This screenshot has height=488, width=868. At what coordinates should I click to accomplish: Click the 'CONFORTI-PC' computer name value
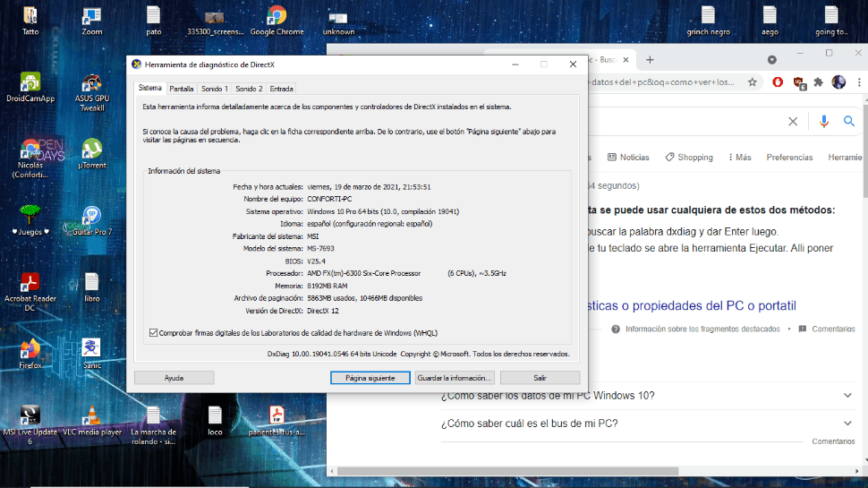(x=329, y=199)
